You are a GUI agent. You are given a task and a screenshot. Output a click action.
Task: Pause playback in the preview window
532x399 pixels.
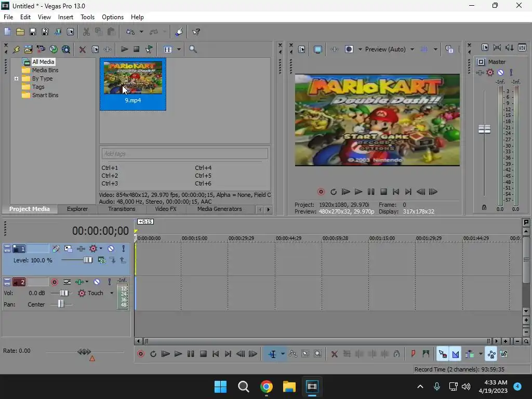[371, 192]
